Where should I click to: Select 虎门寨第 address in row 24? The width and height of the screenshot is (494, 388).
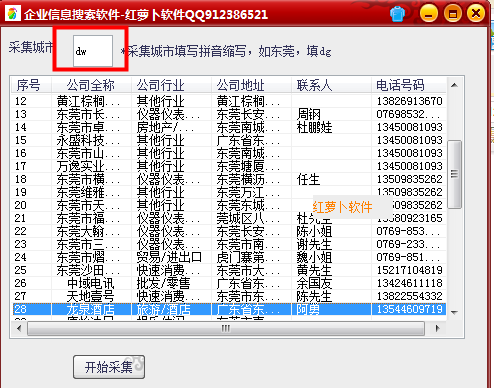point(248,257)
